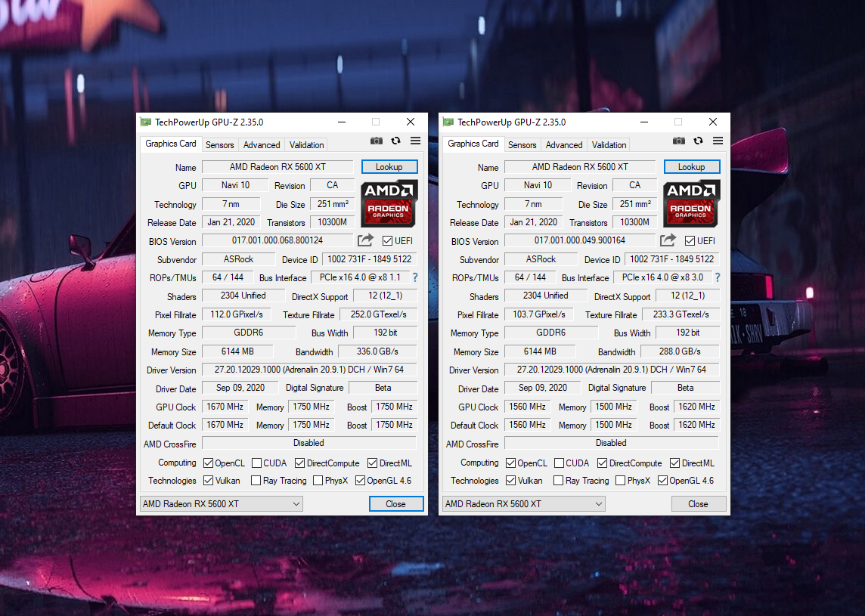Click GPU Clock value 1670 MHz in left window
The height and width of the screenshot is (616, 865).
coord(225,407)
